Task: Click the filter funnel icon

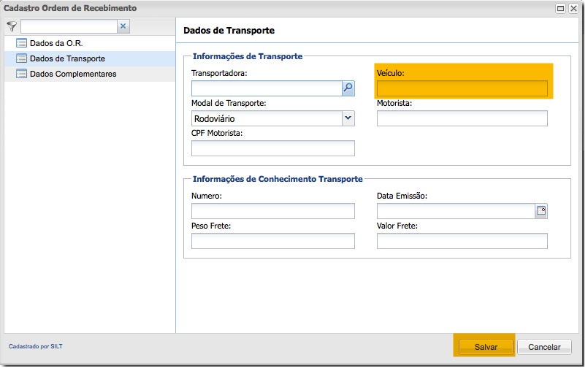Action: 12,26
